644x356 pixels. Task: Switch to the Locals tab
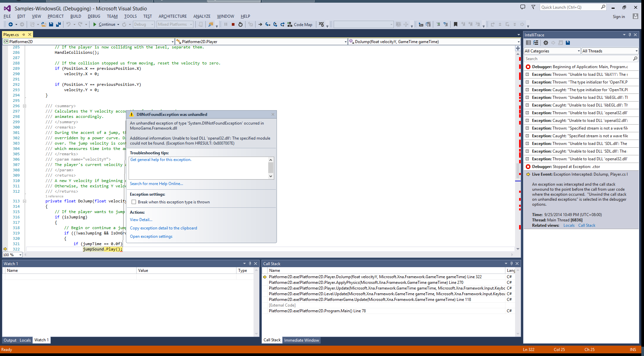click(25, 340)
